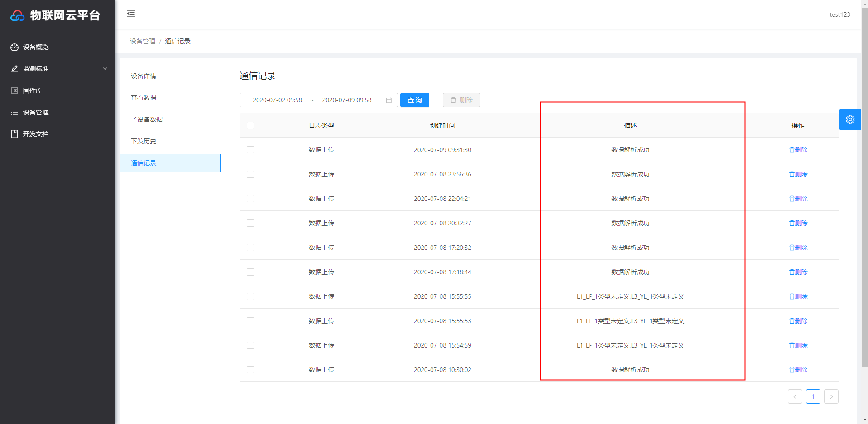The width and height of the screenshot is (868, 424).
Task: Delete the record from 2020-07-08 15:55:53
Action: [798, 321]
